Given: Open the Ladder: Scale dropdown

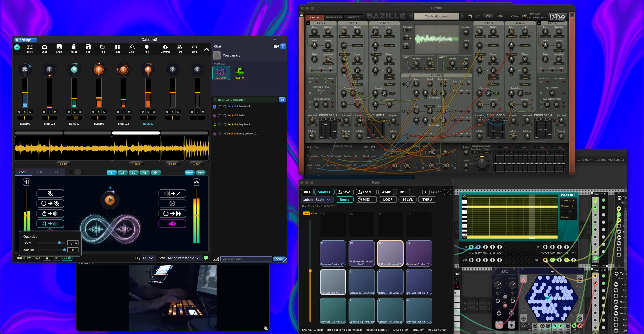Looking at the screenshot, I should 317,199.
